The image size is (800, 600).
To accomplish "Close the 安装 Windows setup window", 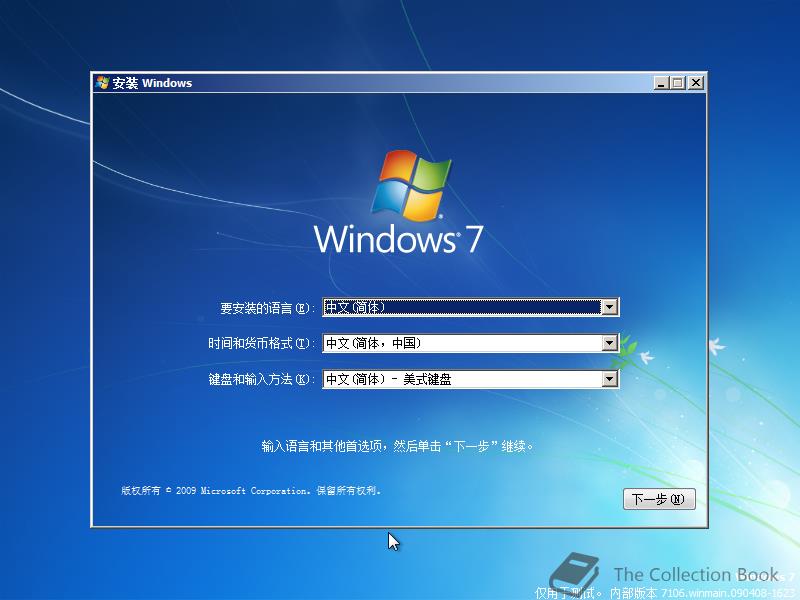I will click(695, 83).
